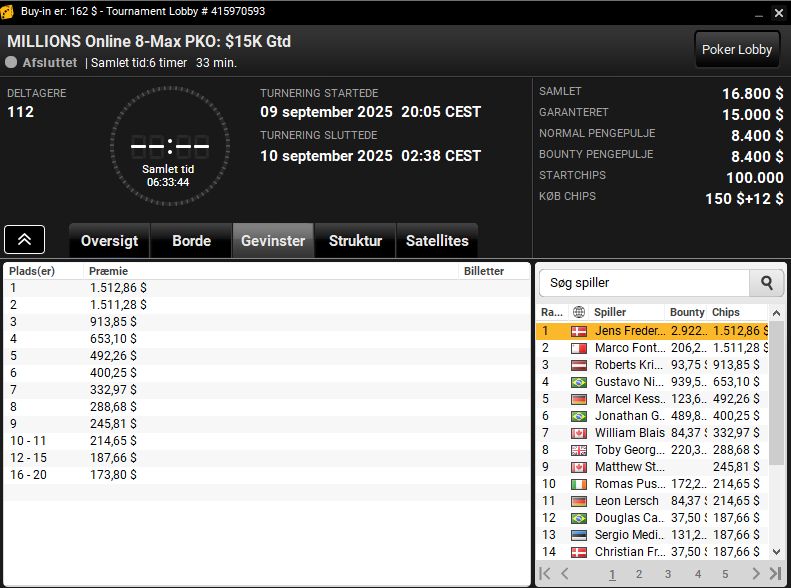Go to the previous player page arrow

coord(564,573)
